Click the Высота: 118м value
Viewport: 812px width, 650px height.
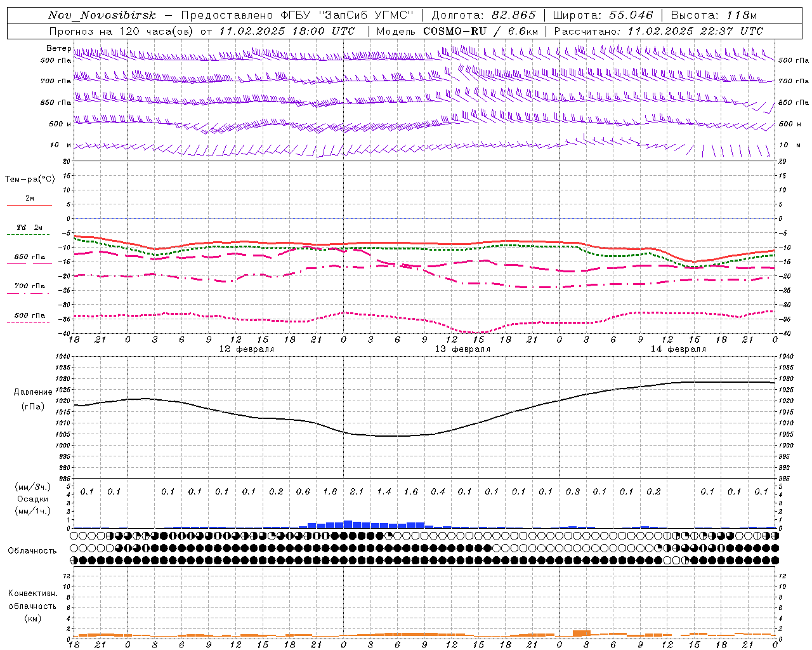click(714, 15)
